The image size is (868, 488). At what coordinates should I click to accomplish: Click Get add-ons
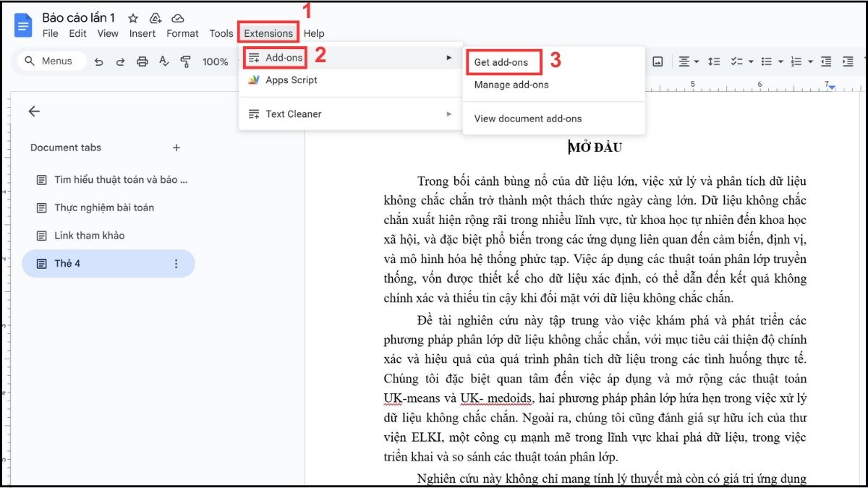[x=503, y=62]
